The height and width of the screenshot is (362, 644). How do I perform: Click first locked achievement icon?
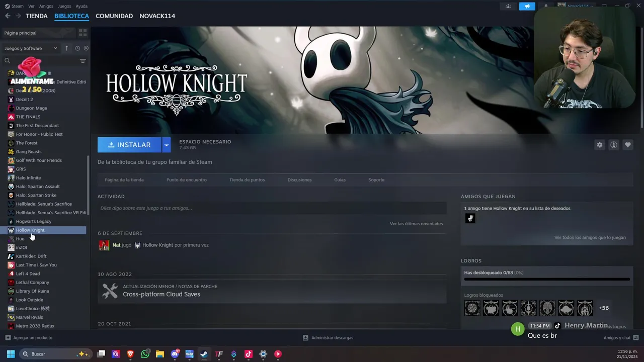click(x=472, y=308)
